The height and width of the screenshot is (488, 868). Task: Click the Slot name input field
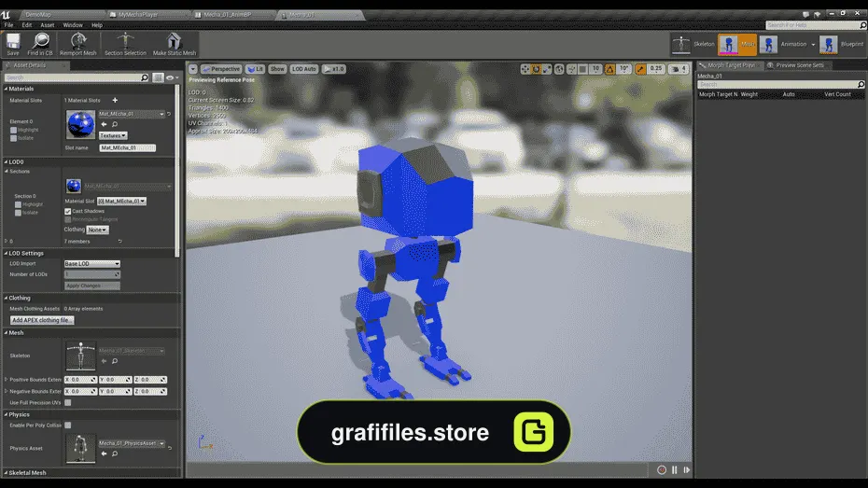[127, 147]
